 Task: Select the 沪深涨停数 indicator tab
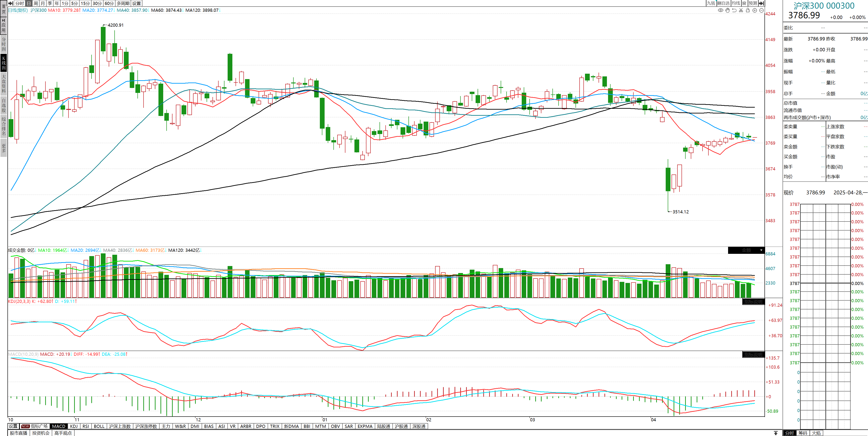click(146, 426)
